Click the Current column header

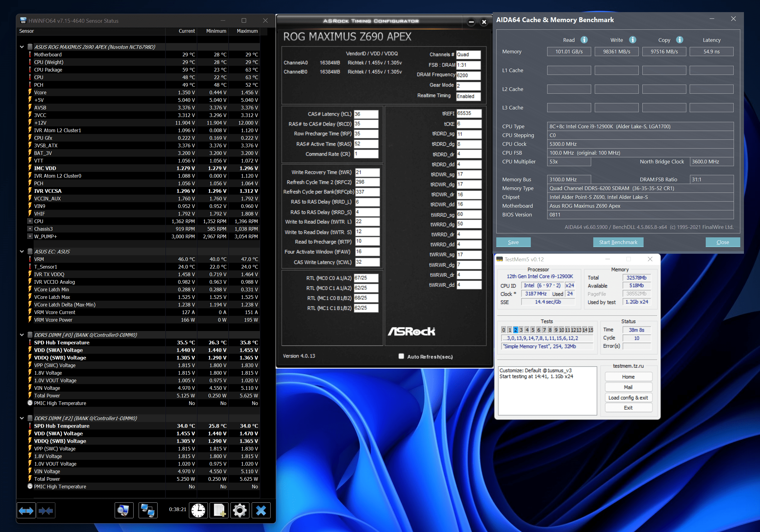point(181,31)
